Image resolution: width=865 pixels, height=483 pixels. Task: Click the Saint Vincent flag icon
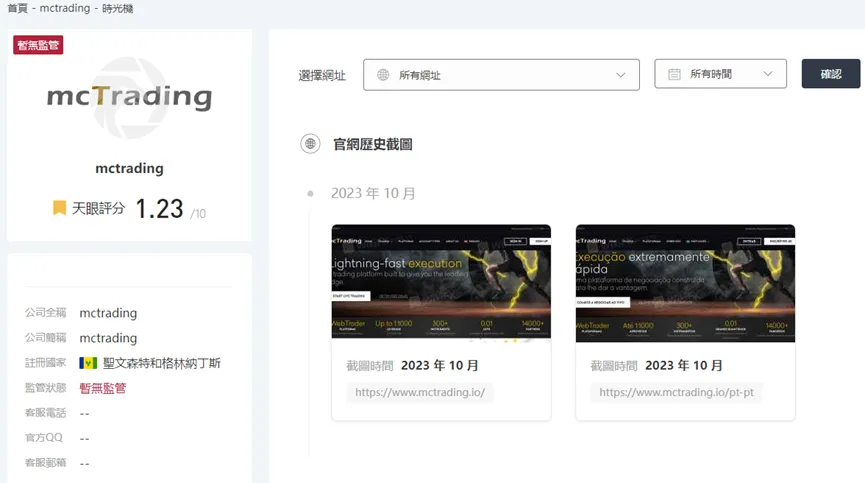88,363
